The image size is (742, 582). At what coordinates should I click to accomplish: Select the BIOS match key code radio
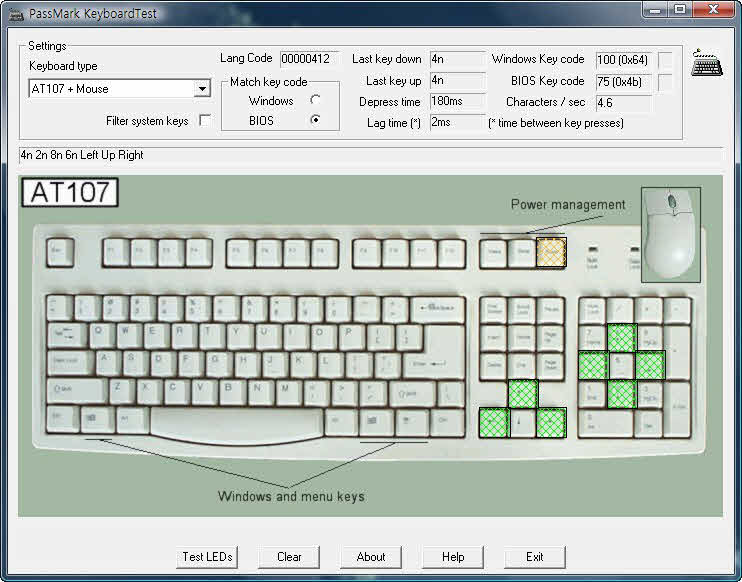315,120
